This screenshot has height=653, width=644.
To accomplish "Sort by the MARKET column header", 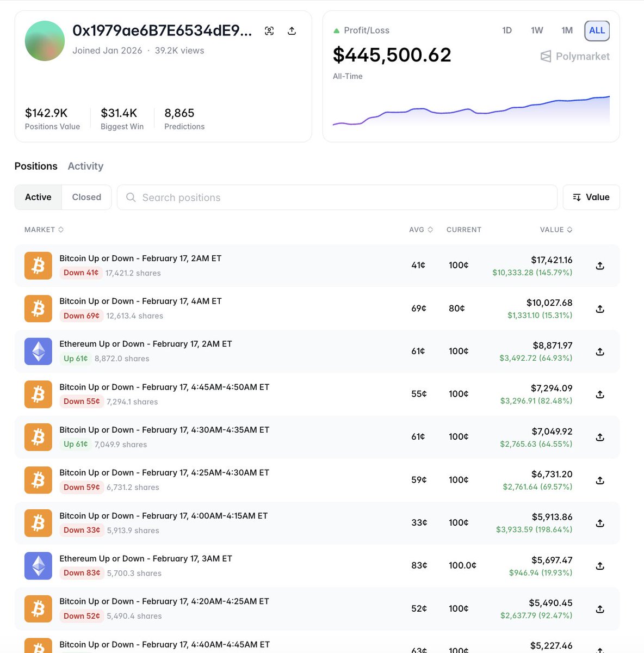I will click(x=44, y=230).
